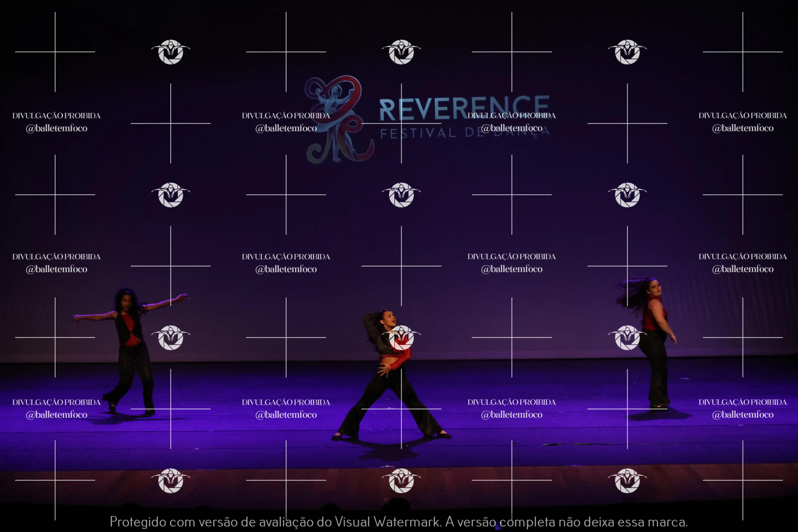Click the top-right DIVULGAÇÃO PROIBIDA text
The width and height of the screenshot is (798, 532).
point(743,116)
